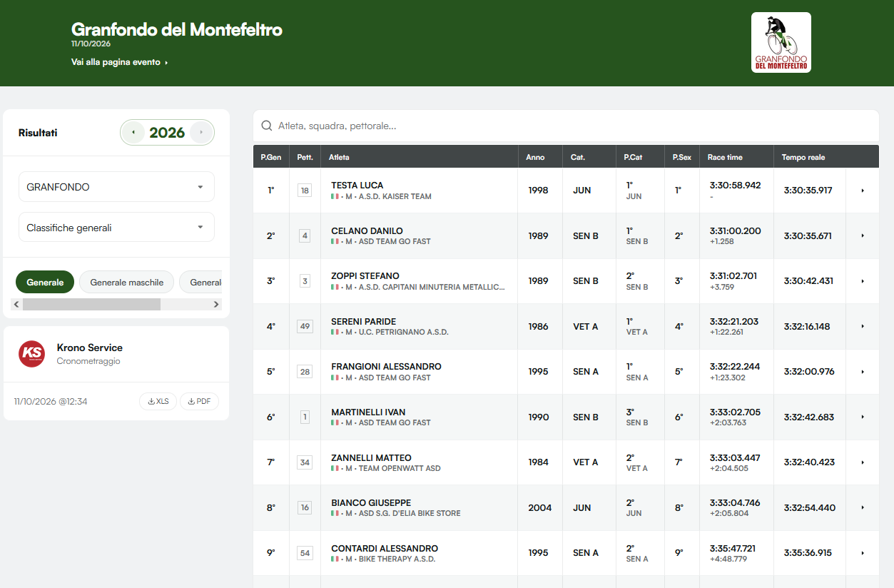
Task: Go to next year arrow
Action: (201, 133)
